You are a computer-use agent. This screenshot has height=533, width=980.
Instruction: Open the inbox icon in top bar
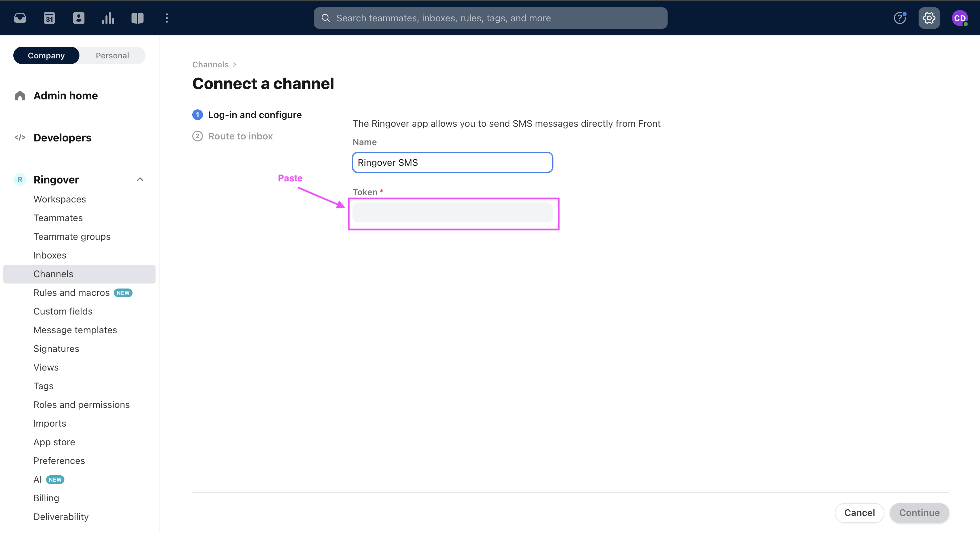point(20,18)
